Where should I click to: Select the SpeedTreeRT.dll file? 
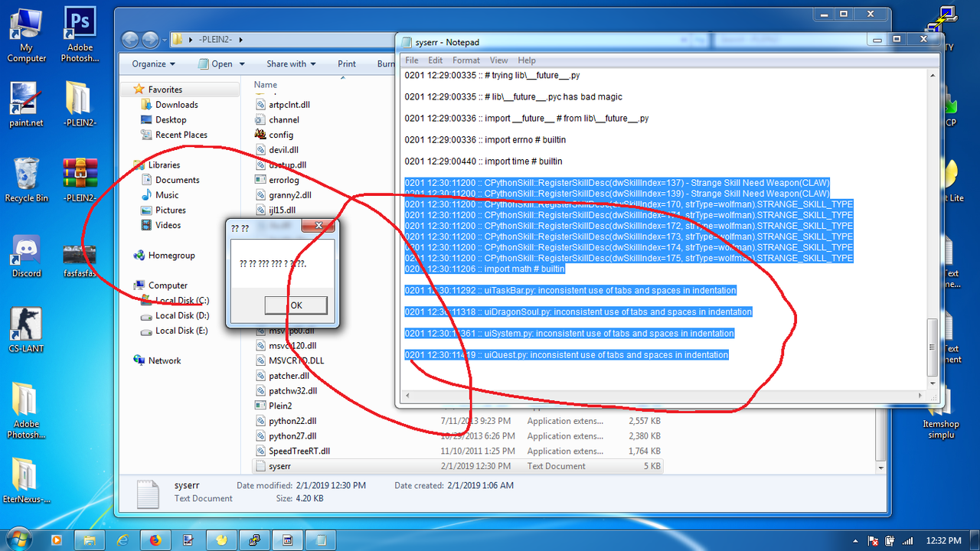coord(299,452)
